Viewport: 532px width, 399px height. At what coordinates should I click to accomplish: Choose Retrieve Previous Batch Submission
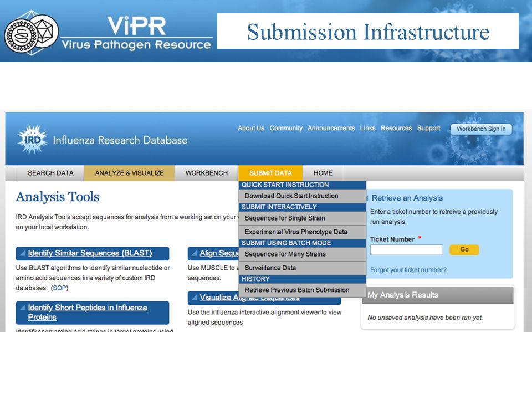point(303,290)
